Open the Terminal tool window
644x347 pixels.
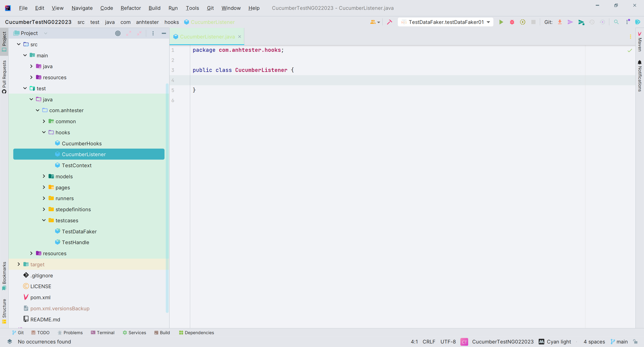pos(102,332)
